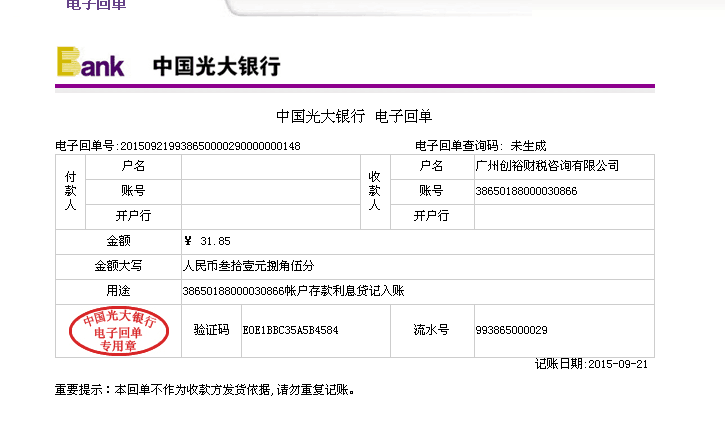Click payee name 广州创裕财税咨询有限公司
The image size is (725, 422).
click(x=547, y=165)
